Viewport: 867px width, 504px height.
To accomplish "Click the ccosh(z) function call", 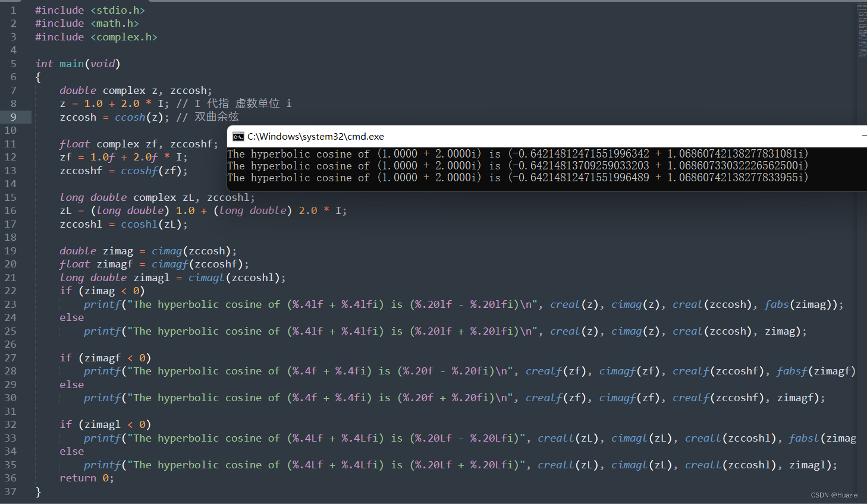I will point(139,117).
